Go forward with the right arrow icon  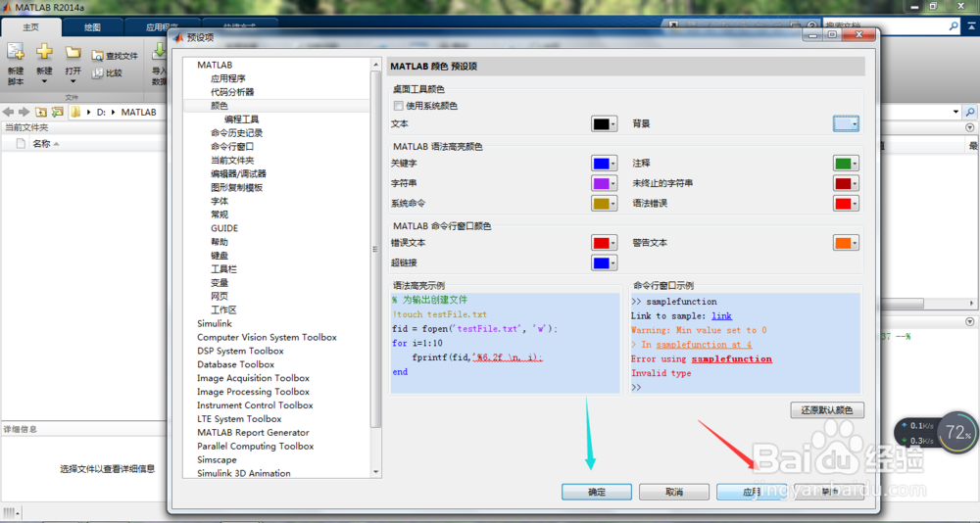point(24,112)
